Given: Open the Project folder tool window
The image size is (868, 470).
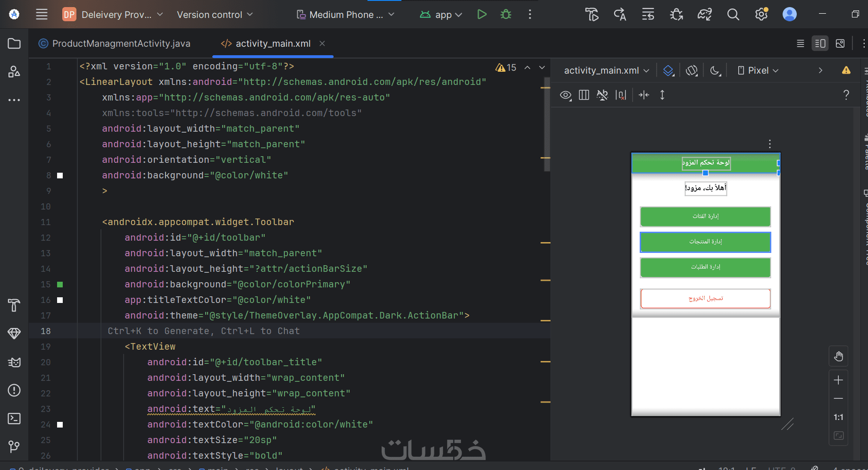Looking at the screenshot, I should 14,44.
